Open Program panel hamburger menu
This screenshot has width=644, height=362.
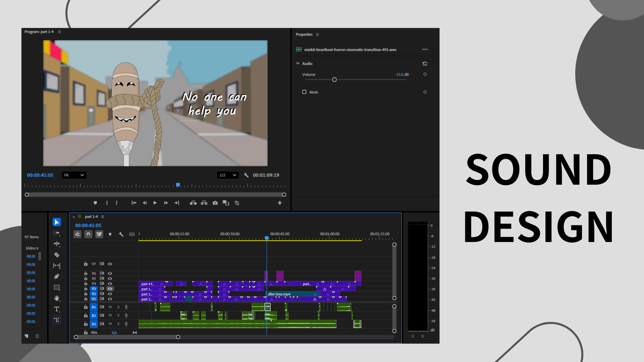tap(59, 32)
